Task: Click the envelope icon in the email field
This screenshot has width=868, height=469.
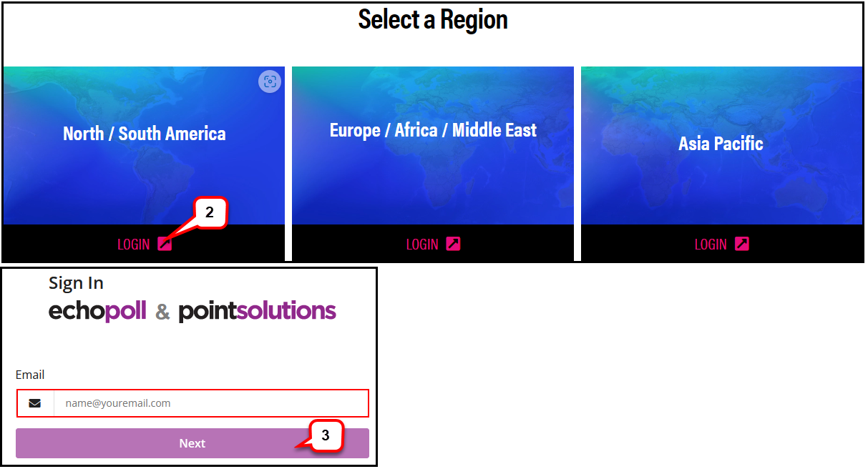Action: coord(35,403)
